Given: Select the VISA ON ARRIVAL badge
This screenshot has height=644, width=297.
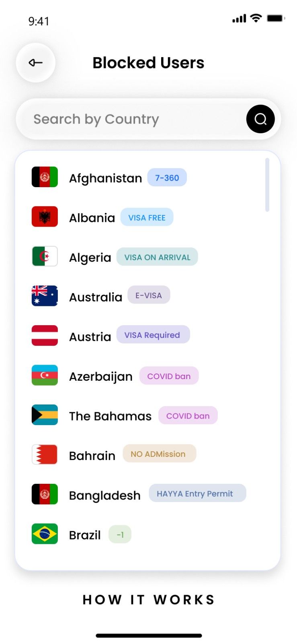Looking at the screenshot, I should click(157, 257).
